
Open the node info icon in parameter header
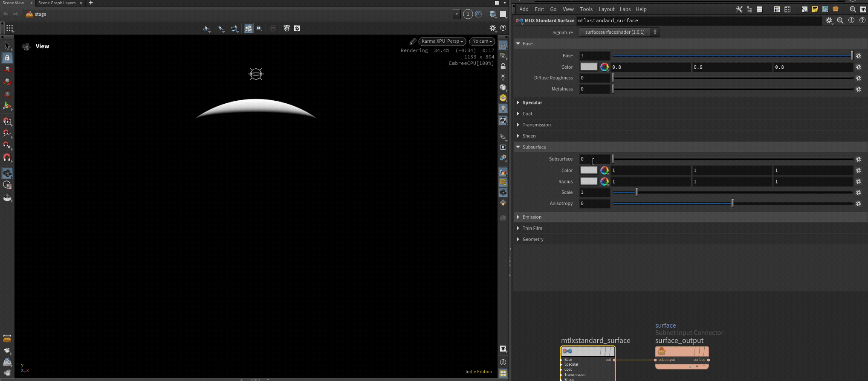point(851,20)
